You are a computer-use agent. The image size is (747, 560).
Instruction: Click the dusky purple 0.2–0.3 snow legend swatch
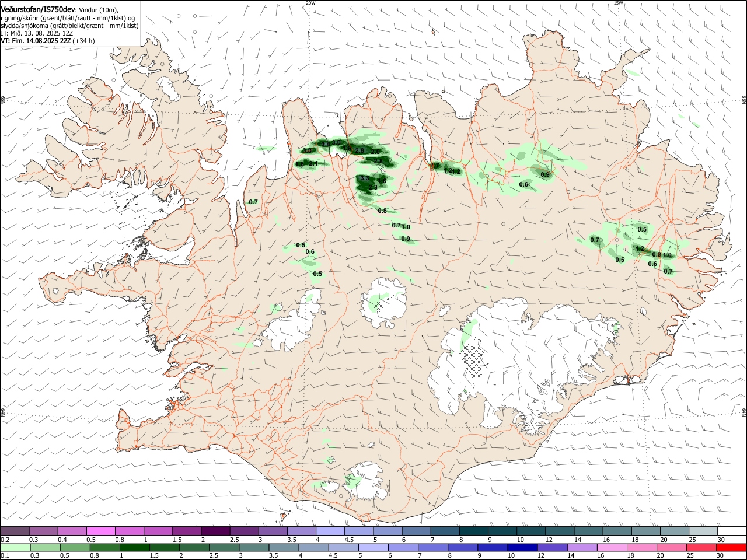[15, 531]
